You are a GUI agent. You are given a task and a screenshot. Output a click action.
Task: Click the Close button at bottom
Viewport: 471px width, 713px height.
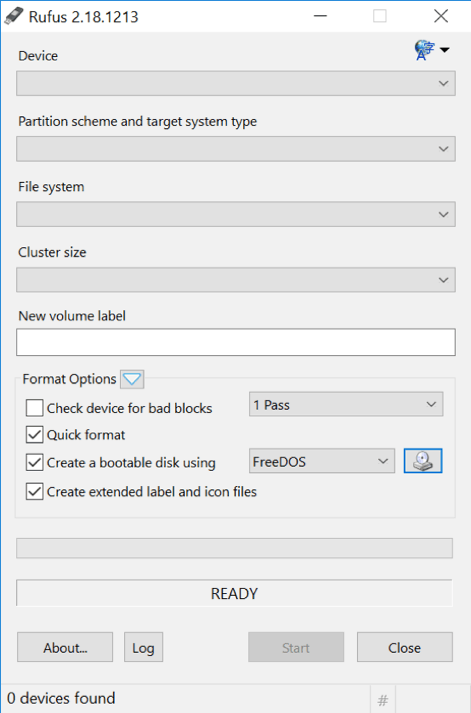[x=405, y=647]
